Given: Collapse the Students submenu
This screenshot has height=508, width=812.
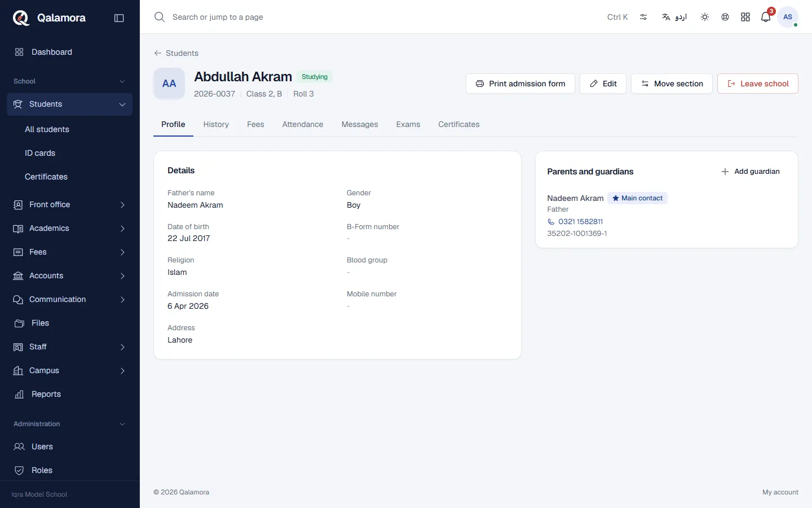Looking at the screenshot, I should (70, 104).
